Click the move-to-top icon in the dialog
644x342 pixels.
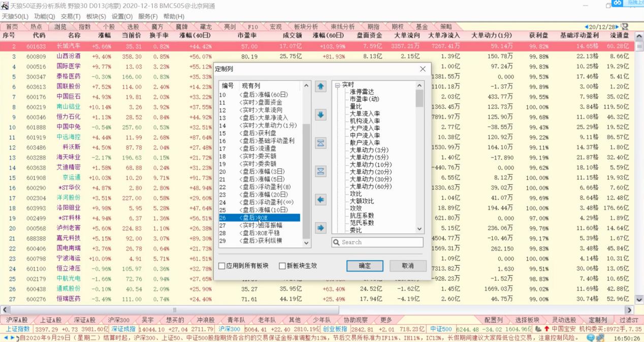point(320,143)
